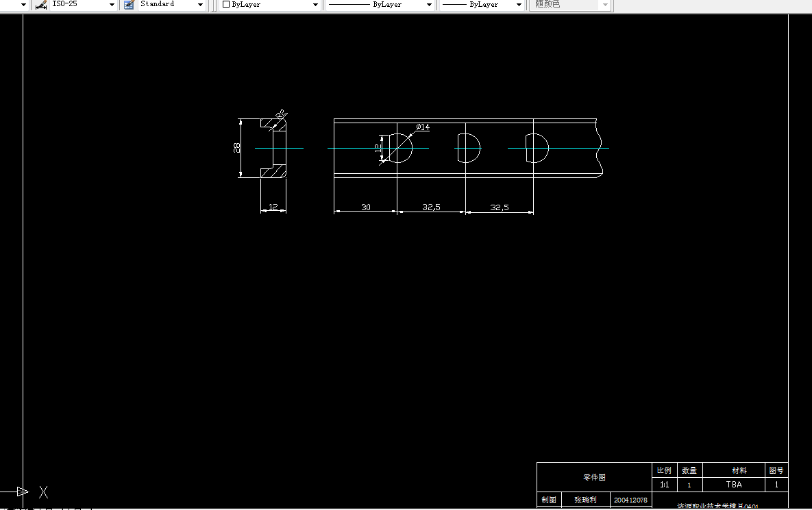Click the dropdown arrow left of the dimension style icon
812x510 pixels.
coord(23,5)
